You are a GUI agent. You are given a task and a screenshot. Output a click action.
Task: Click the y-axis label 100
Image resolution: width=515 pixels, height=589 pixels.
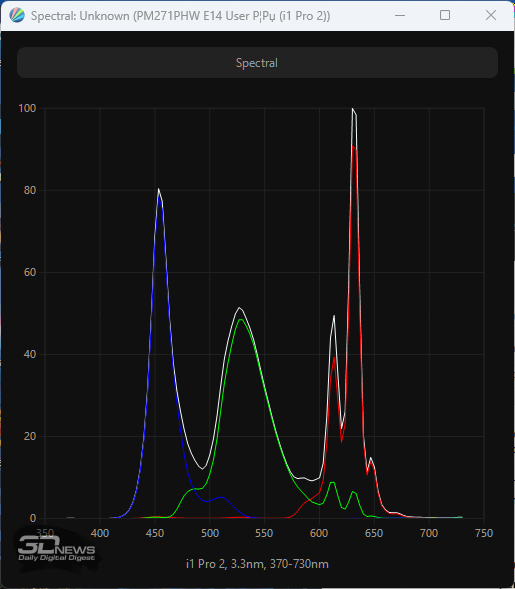(x=27, y=108)
